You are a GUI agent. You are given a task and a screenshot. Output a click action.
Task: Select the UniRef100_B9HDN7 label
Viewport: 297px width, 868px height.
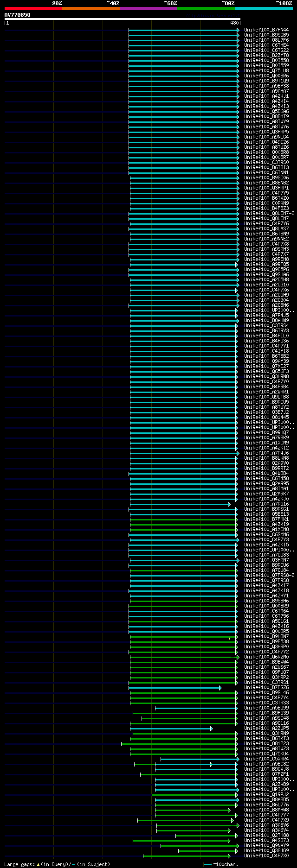point(266,637)
